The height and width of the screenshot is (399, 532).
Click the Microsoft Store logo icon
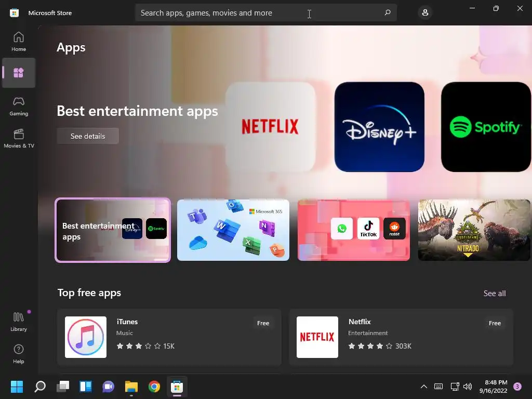pos(14,13)
